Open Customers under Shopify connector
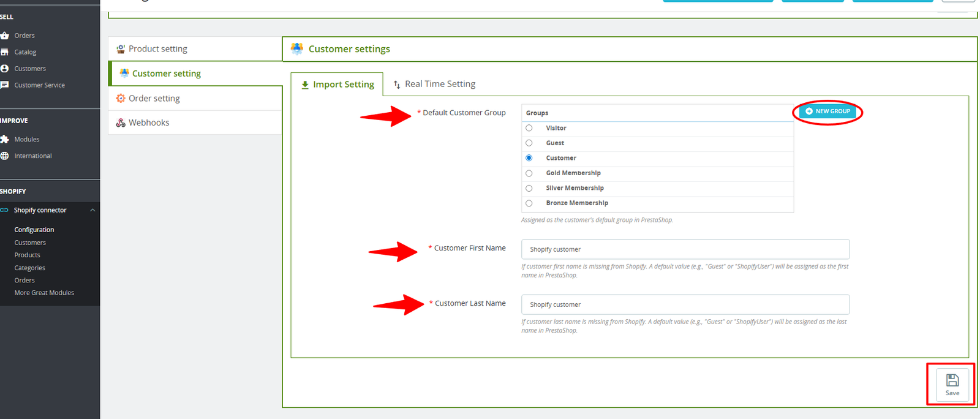Screen dimensions: 980x419 pos(30,243)
